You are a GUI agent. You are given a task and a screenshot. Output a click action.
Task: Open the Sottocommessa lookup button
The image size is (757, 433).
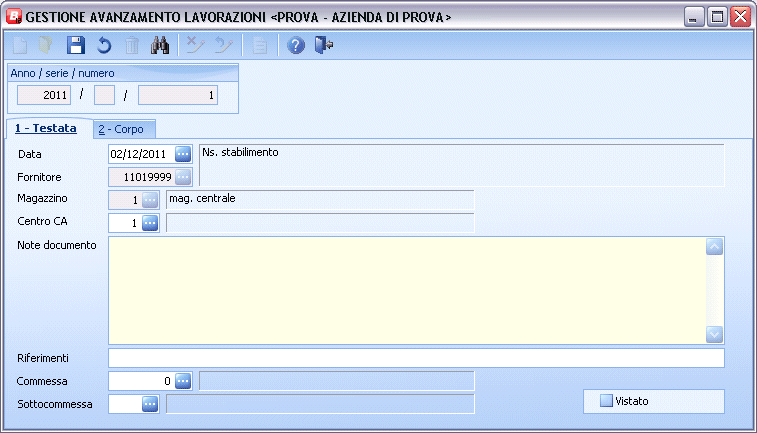150,404
